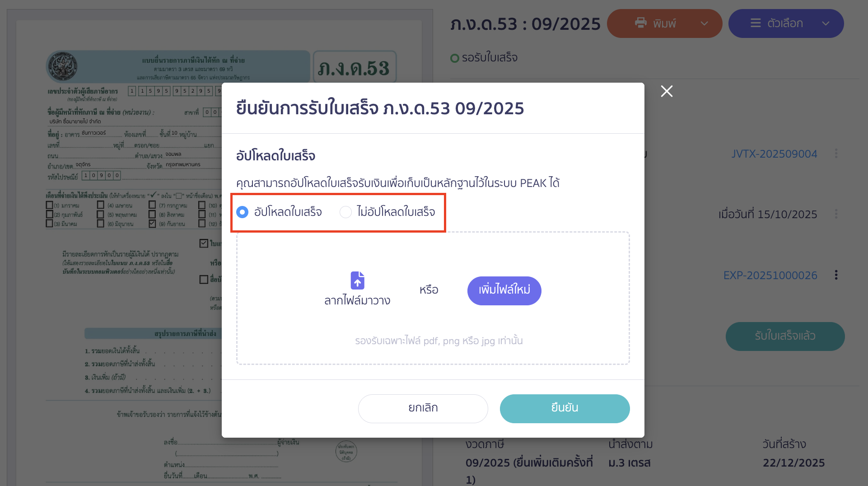Open the JVTX-202509004 document link
This screenshot has width=868, height=486.
coord(774,154)
